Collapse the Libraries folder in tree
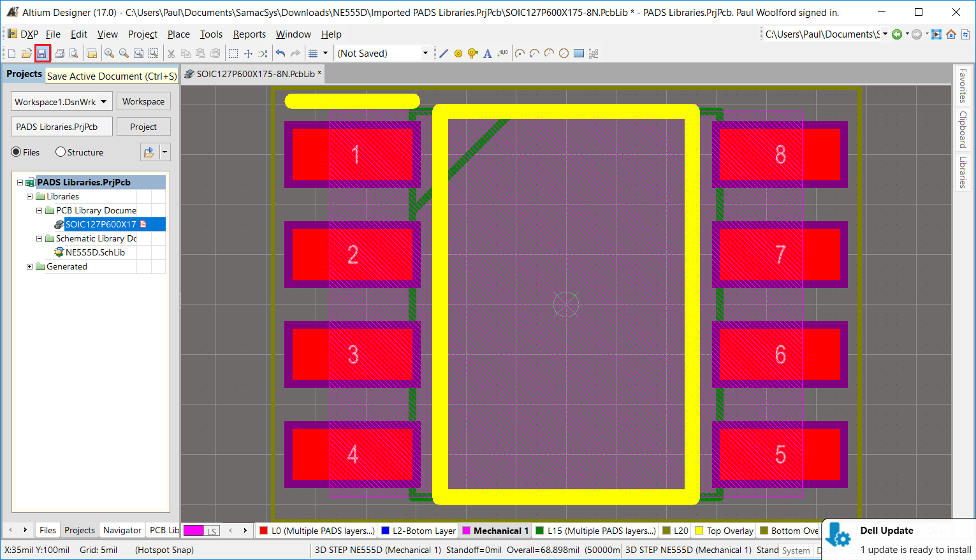 pyautogui.click(x=29, y=196)
